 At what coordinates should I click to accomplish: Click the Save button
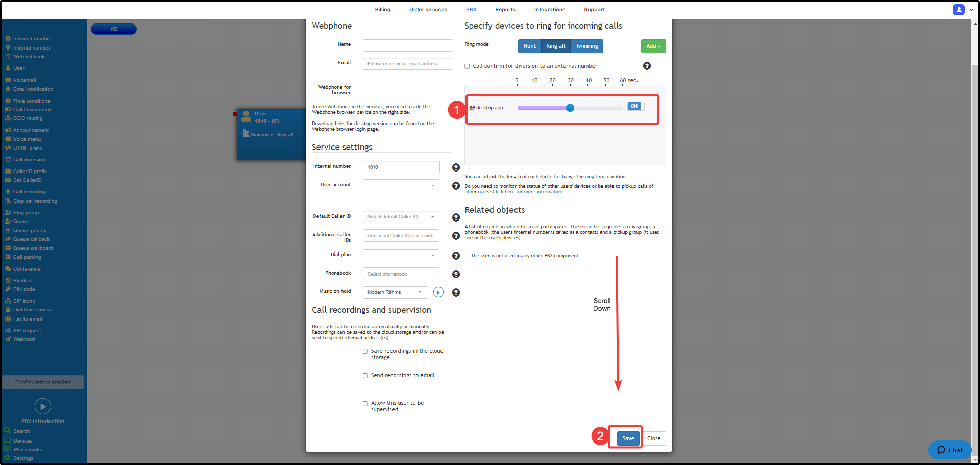point(628,438)
